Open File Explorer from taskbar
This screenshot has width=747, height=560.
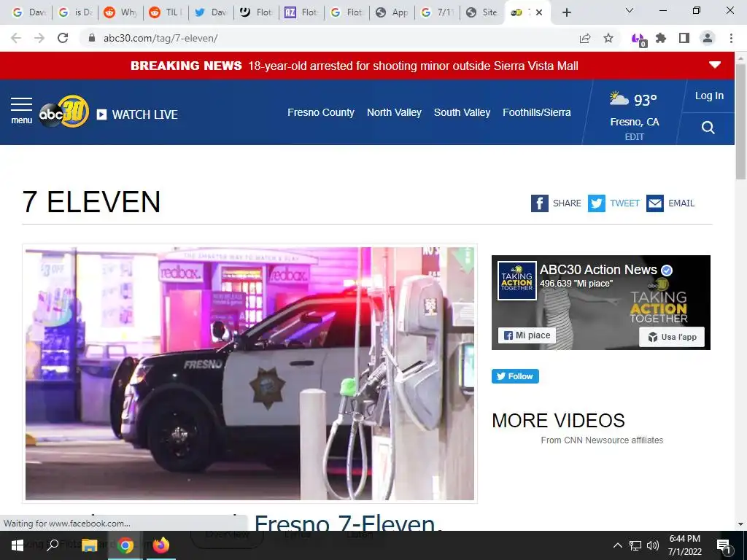89,545
